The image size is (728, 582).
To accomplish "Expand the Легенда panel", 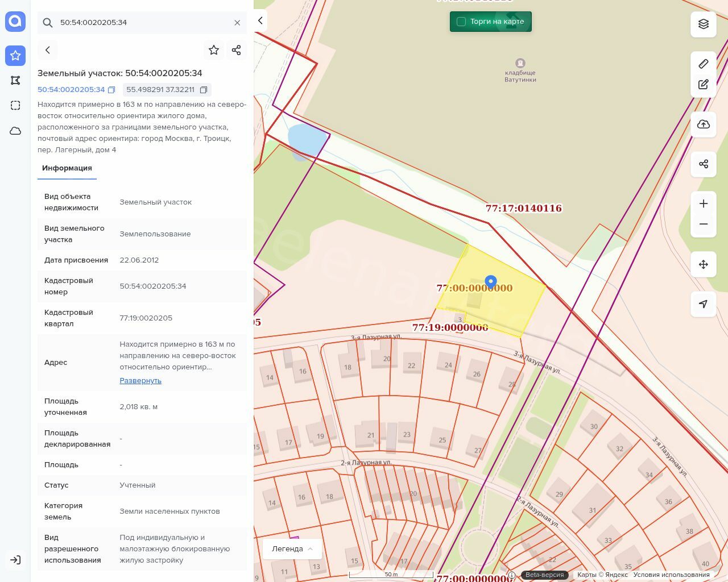I will (x=292, y=548).
